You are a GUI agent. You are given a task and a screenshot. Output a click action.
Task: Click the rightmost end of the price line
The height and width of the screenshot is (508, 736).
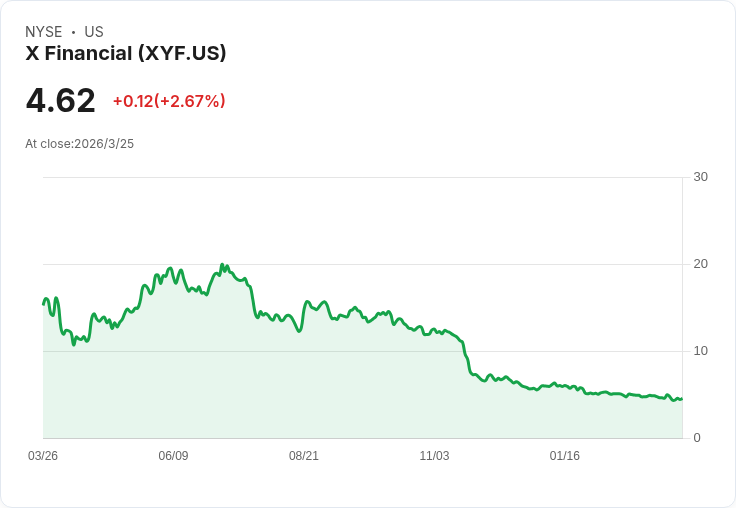click(681, 399)
